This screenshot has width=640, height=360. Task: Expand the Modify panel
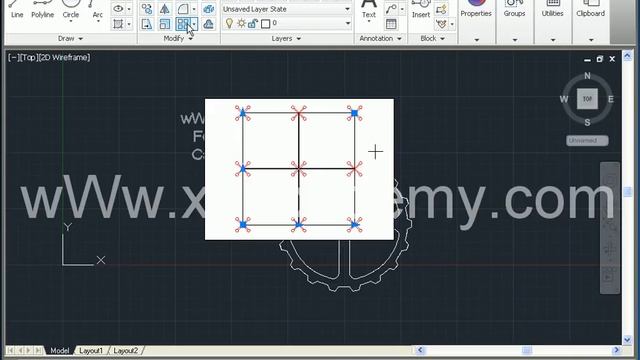178,38
